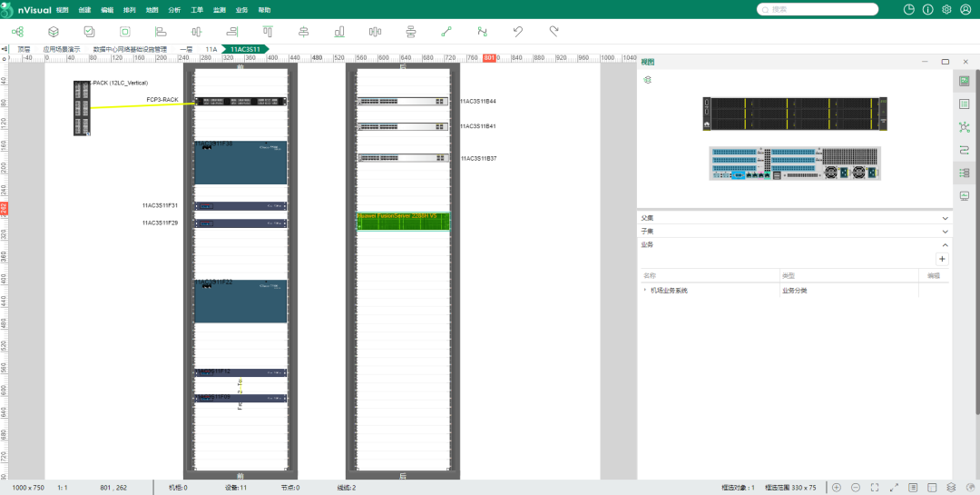Click the 3D cube toolbar icon
Viewport: 980px width, 495px height.
54,31
